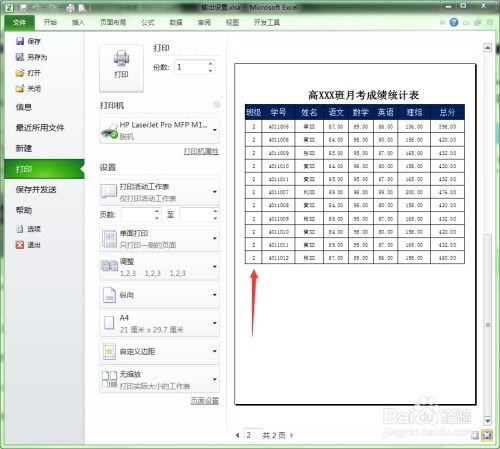
Task: Open the A4 paper size dropdown
Action: (x=159, y=323)
